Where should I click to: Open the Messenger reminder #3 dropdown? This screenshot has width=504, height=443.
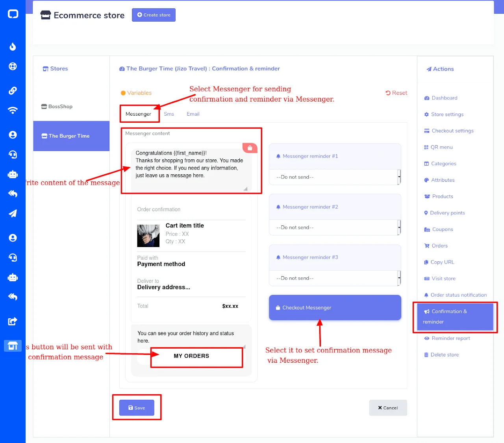tap(335, 278)
